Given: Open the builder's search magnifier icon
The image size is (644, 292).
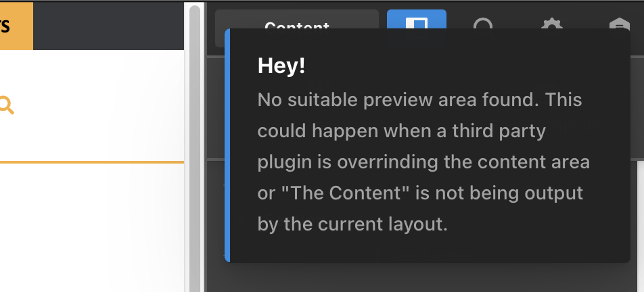Looking at the screenshot, I should pos(482,24).
